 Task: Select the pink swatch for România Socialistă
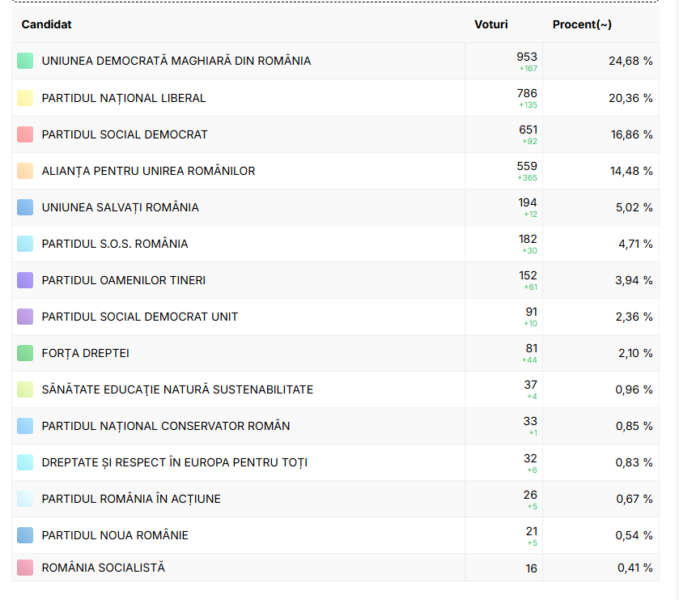(25, 568)
